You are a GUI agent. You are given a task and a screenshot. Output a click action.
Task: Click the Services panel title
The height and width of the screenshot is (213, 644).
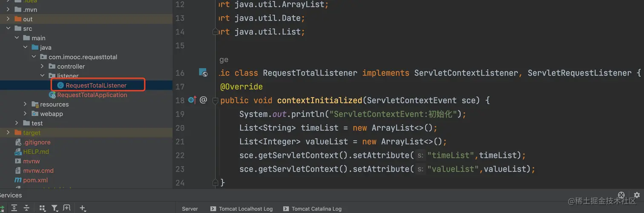pyautogui.click(x=11, y=195)
